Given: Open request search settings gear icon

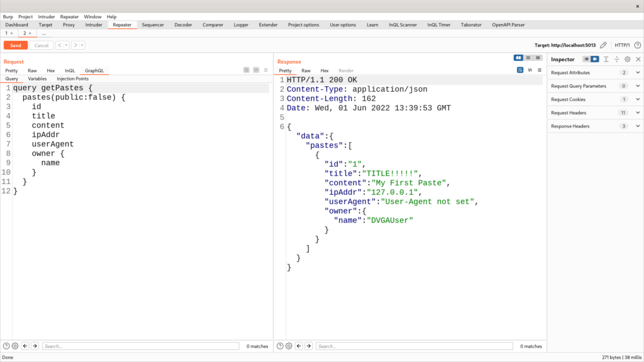Looking at the screenshot, I should click(15, 346).
